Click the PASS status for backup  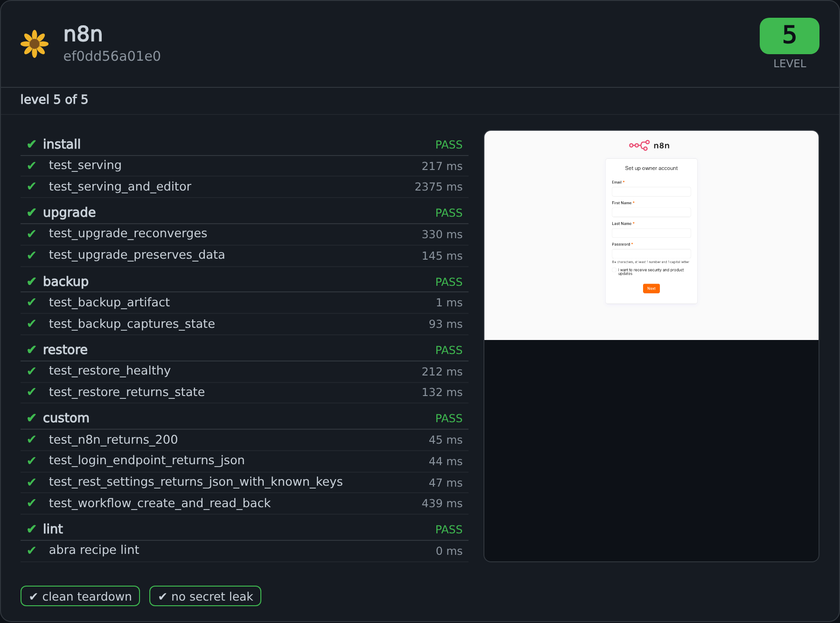pos(449,282)
